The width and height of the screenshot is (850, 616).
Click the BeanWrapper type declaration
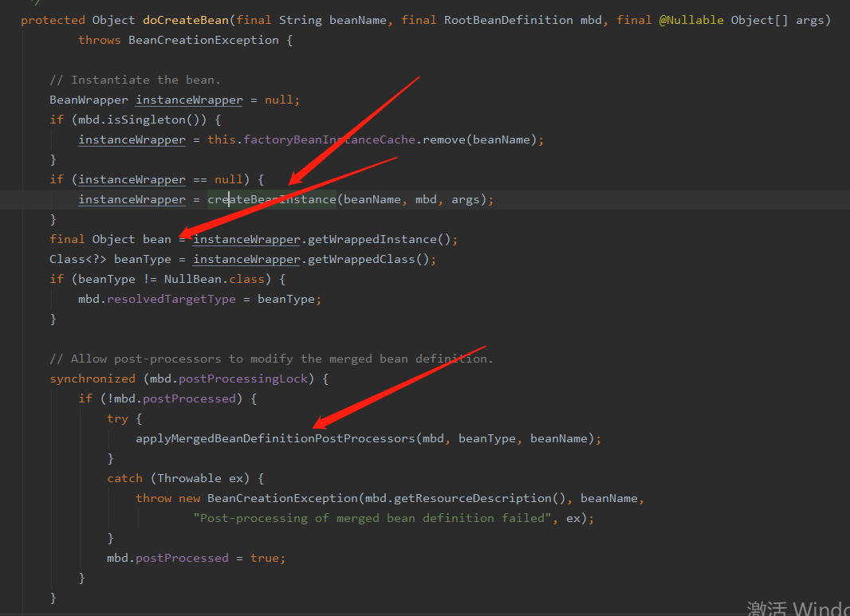click(89, 100)
